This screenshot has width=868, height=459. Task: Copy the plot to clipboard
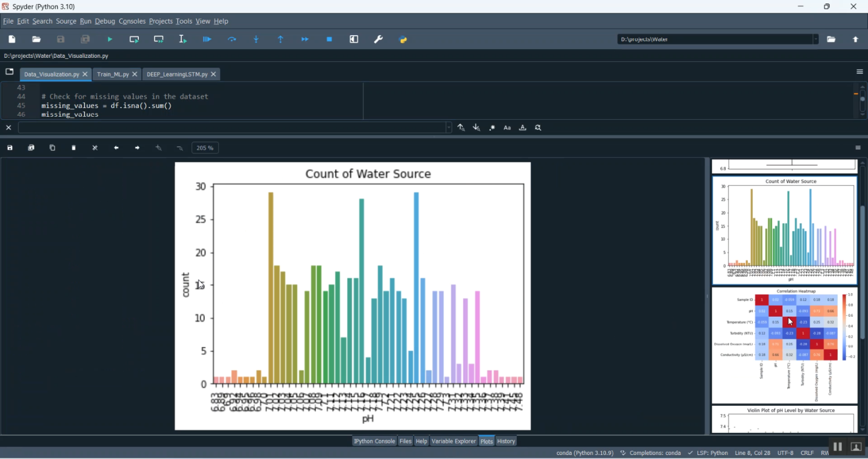(x=53, y=148)
